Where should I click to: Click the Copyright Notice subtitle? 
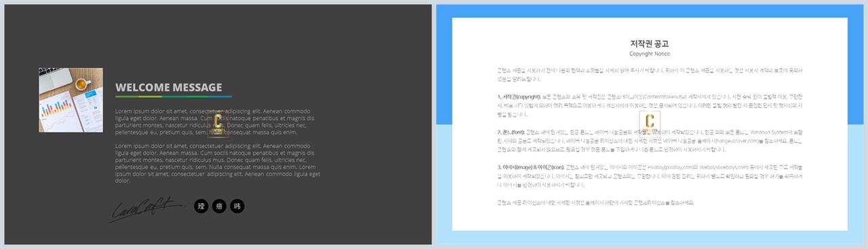[x=650, y=54]
